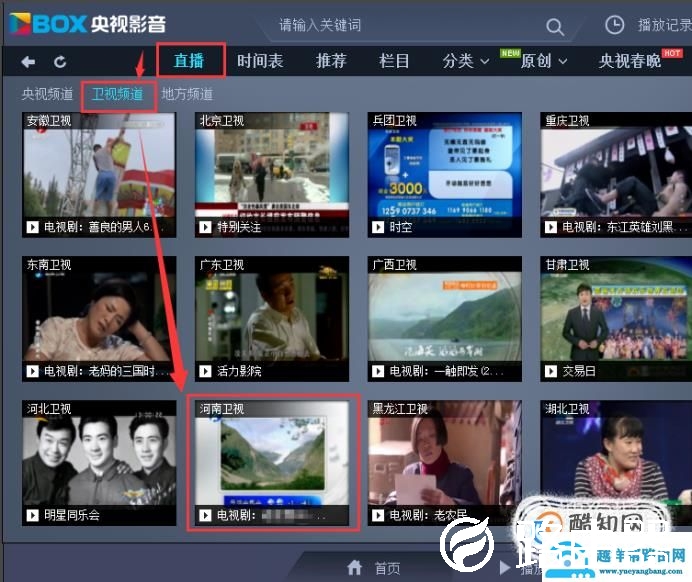
Task: Select the 央视频道 sub-tab
Action: tap(47, 94)
